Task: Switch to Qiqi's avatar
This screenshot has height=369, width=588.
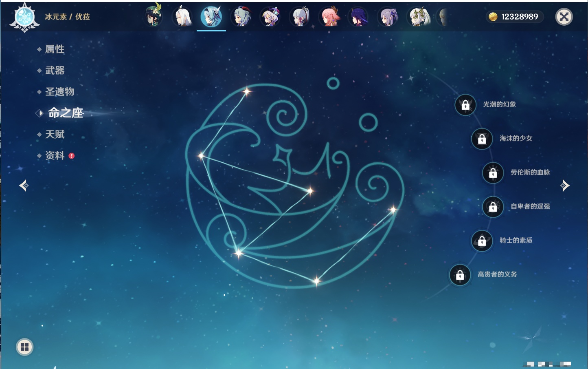Action: click(x=270, y=17)
